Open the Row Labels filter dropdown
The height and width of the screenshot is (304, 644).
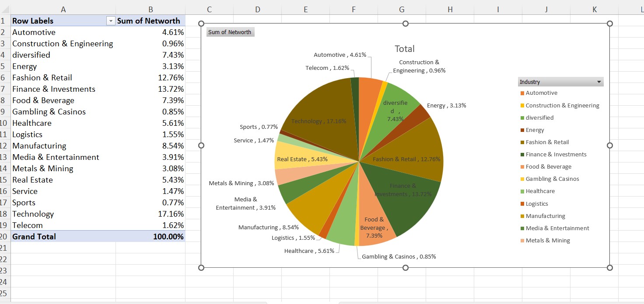111,21
